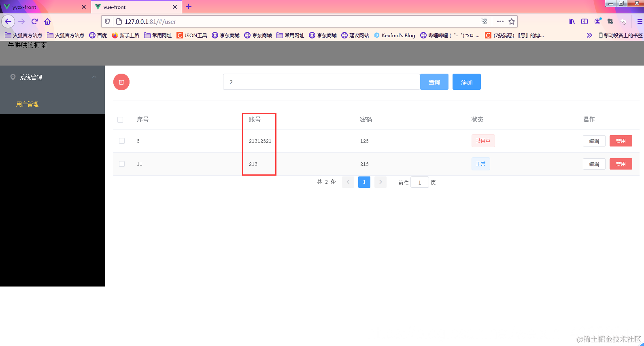The image size is (644, 346).
Task: Open the Library icon in toolbar
Action: [572, 21]
